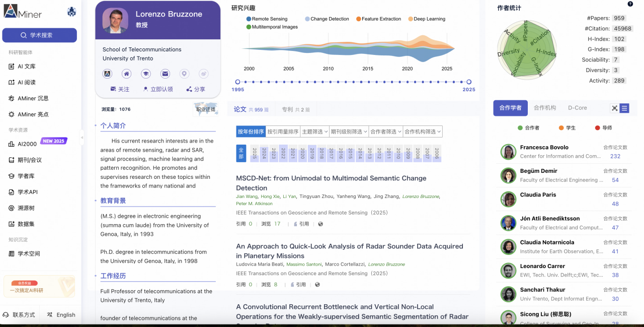Expand 主题筛选 dropdown
Image resolution: width=644 pixels, height=327 pixels.
314,132
